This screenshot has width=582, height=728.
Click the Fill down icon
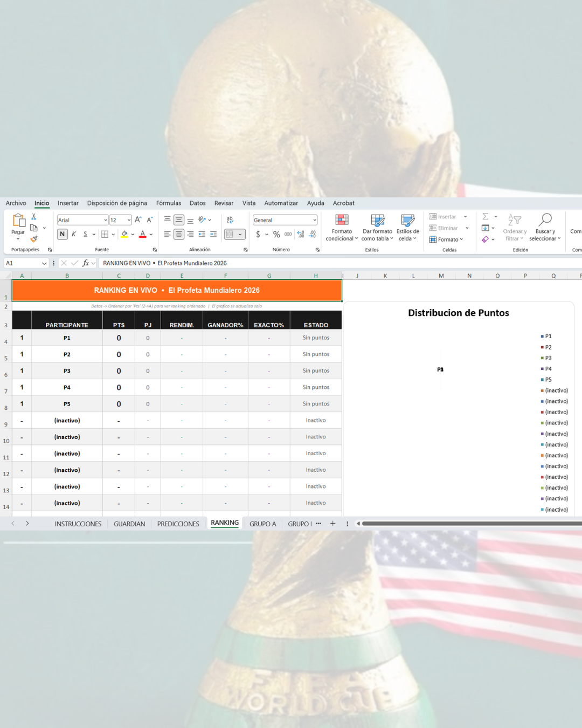[486, 228]
